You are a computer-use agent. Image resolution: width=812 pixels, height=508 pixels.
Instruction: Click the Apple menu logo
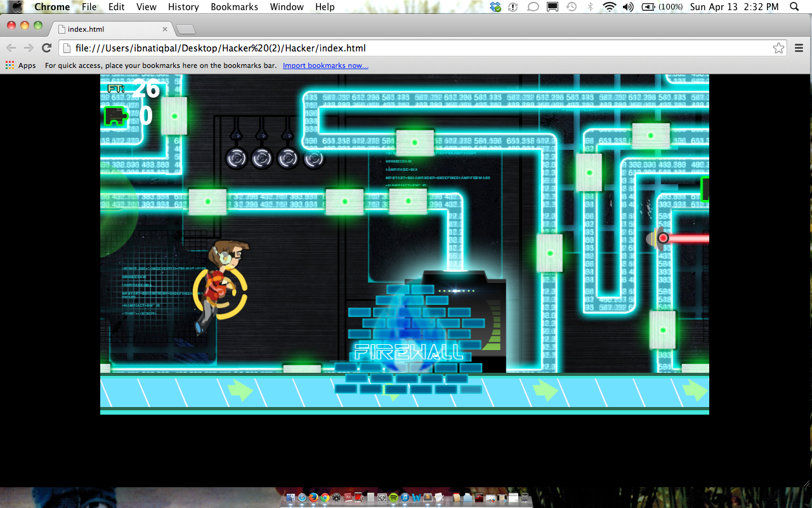[x=17, y=7]
